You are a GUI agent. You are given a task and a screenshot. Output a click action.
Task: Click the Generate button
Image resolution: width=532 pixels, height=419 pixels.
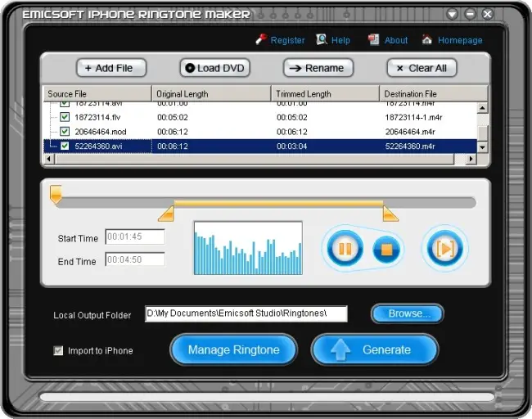(375, 349)
